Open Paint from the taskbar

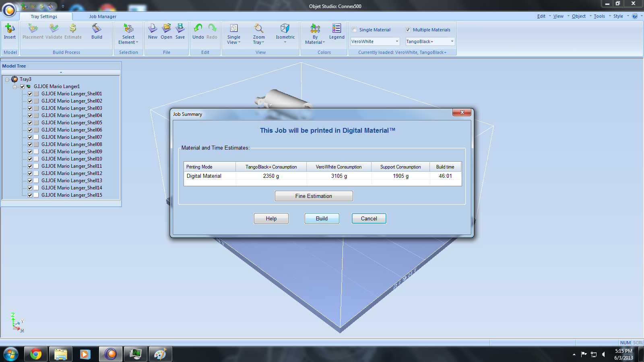click(x=160, y=354)
